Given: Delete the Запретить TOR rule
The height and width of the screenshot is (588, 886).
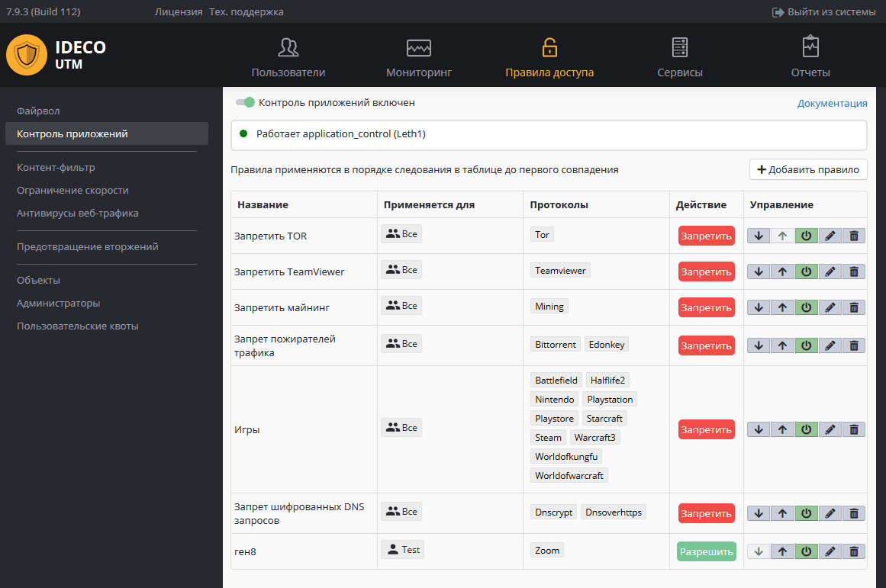Looking at the screenshot, I should click(x=854, y=236).
